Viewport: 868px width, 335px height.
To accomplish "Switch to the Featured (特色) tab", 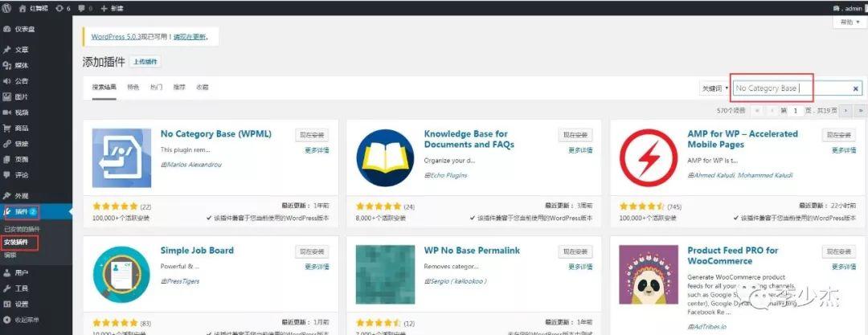I will (x=133, y=87).
